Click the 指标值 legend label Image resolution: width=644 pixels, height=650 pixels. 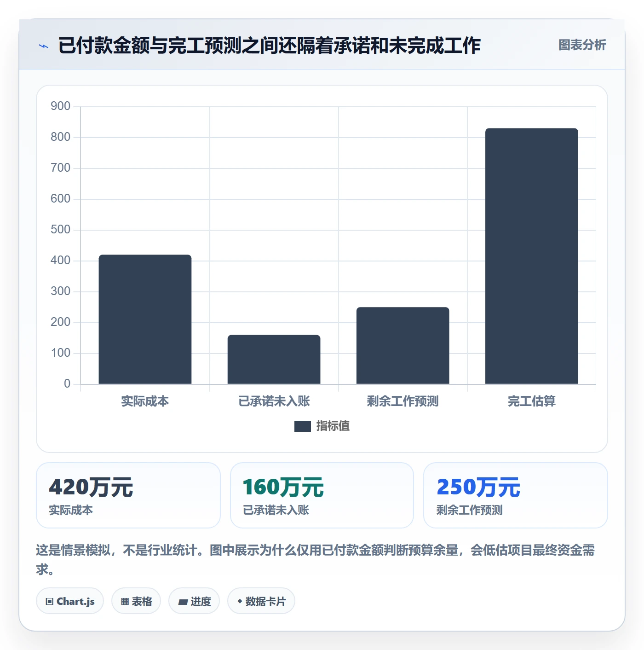[x=333, y=426]
